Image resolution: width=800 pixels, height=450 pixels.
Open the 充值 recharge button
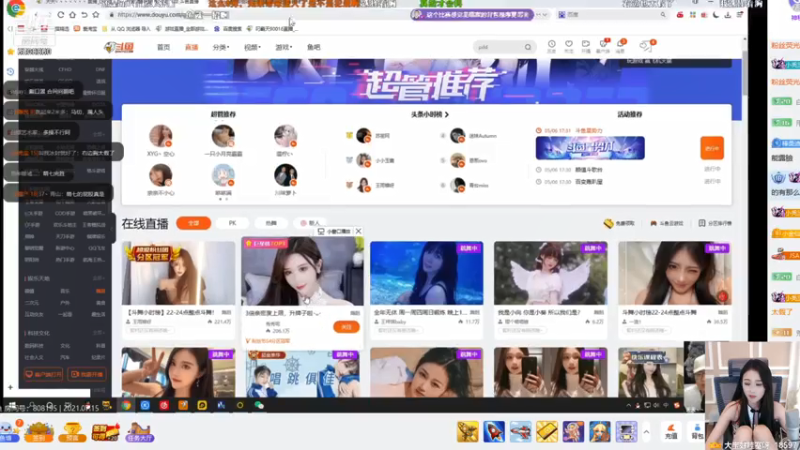pos(671,432)
